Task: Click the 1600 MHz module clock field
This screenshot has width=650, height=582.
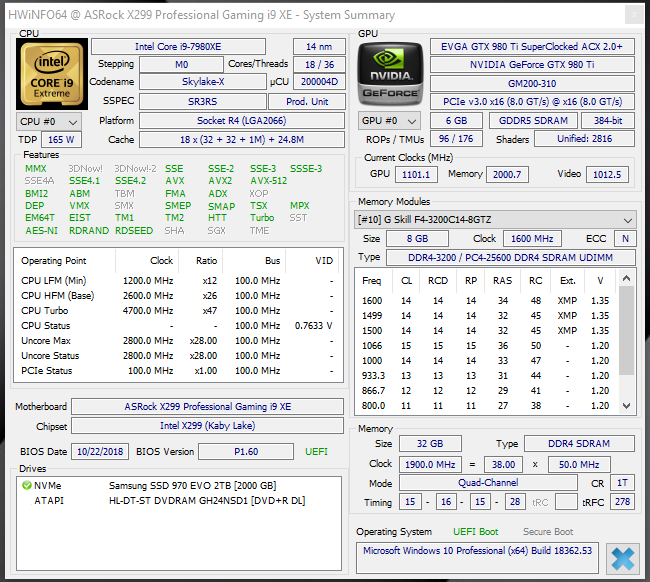Action: pyautogui.click(x=532, y=239)
